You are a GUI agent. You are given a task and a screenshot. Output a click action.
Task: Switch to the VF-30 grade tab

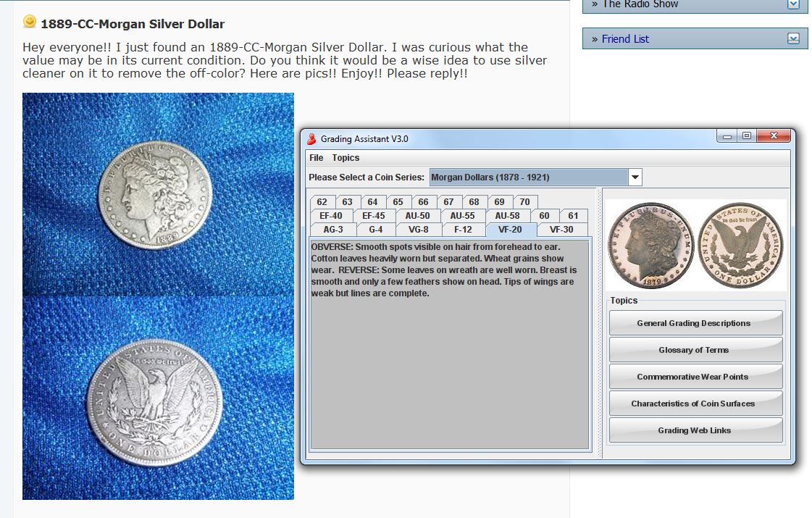[561, 230]
